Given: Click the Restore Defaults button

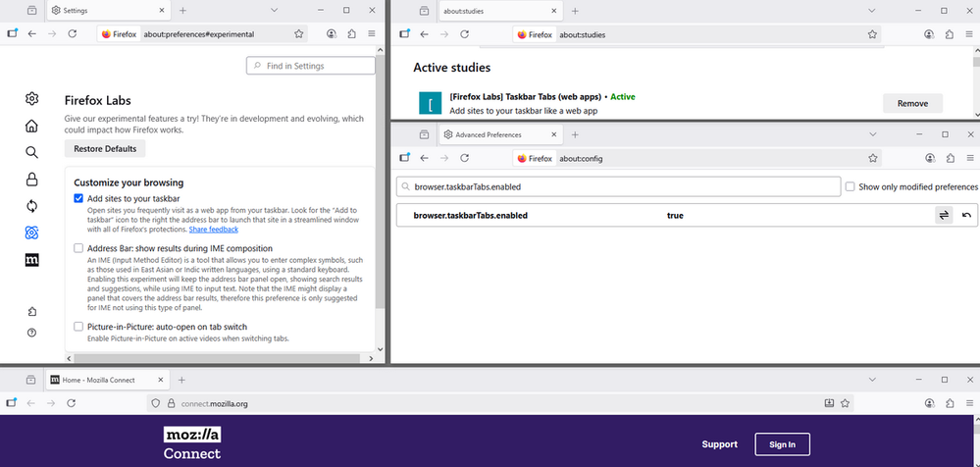Looking at the screenshot, I should tap(105, 149).
